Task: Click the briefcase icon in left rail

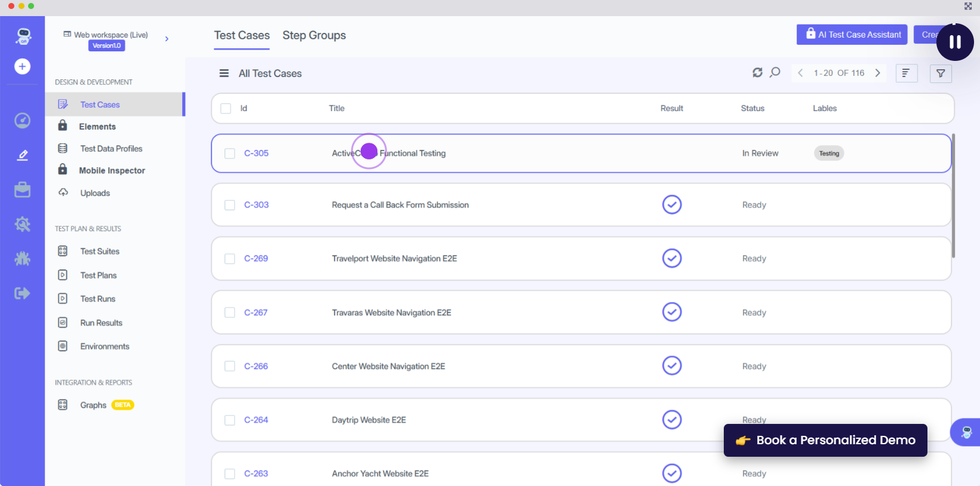Action: pos(22,190)
